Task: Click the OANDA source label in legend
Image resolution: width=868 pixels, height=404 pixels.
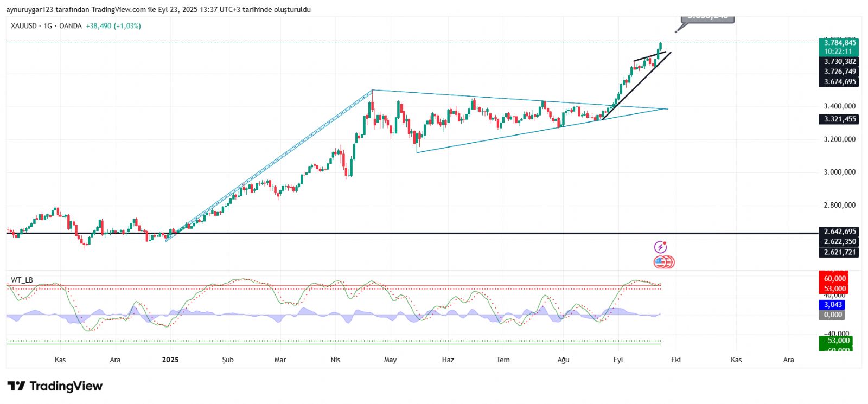Action: tap(71, 26)
